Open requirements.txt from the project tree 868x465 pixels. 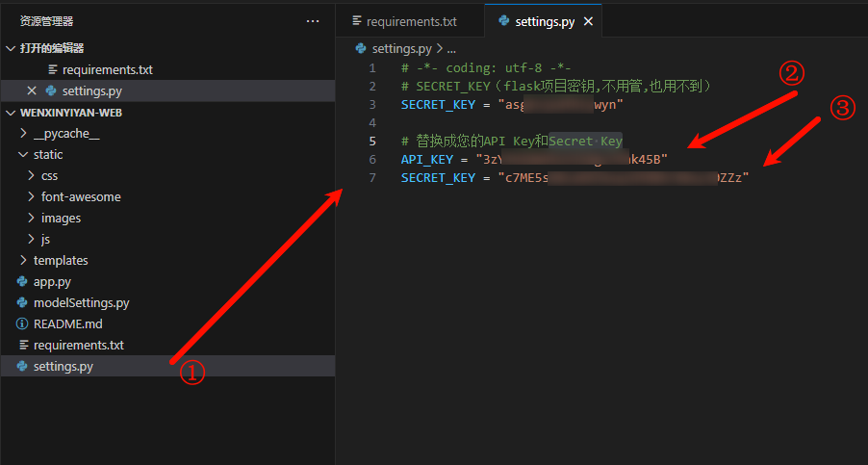pyautogui.click(x=78, y=345)
